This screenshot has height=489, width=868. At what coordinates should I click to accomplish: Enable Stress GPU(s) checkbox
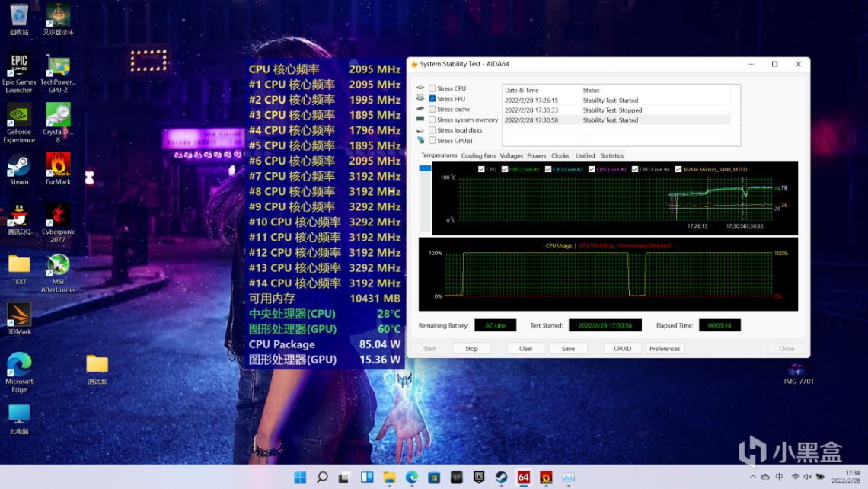click(432, 141)
